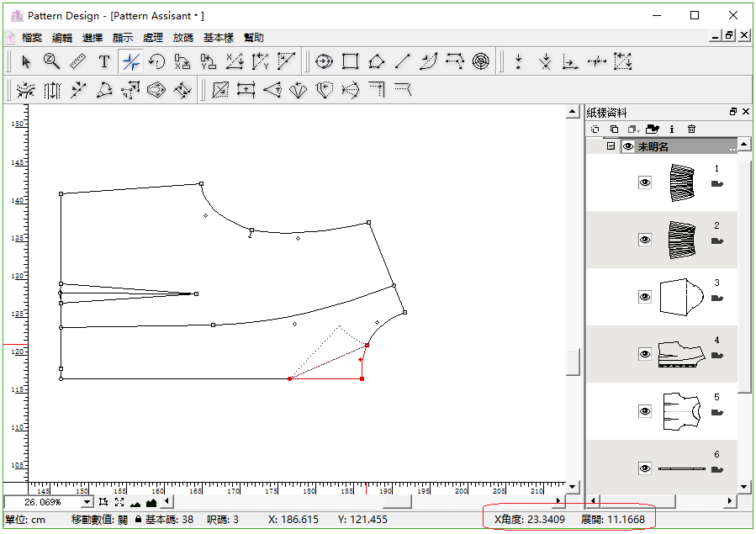Select the arrow pointer tool
The width and height of the screenshot is (756, 534).
(26, 61)
